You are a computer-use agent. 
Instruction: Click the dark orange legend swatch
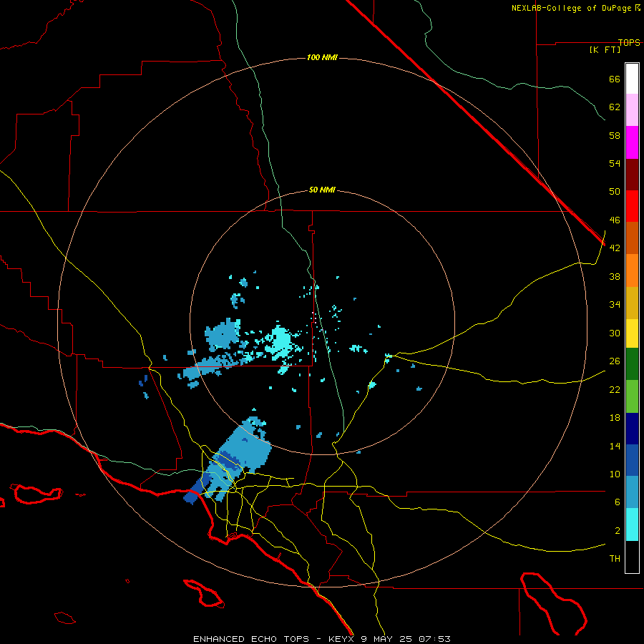(x=632, y=238)
